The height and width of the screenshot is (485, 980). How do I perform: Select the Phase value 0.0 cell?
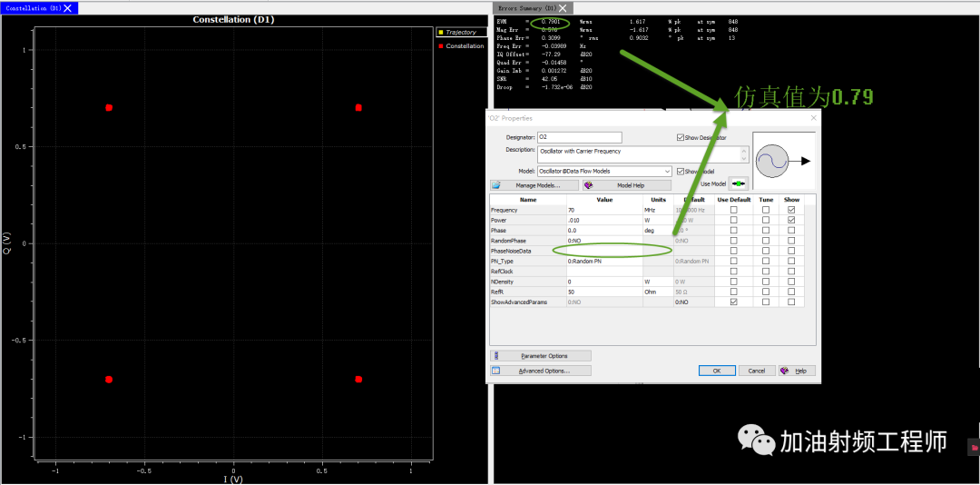click(604, 231)
